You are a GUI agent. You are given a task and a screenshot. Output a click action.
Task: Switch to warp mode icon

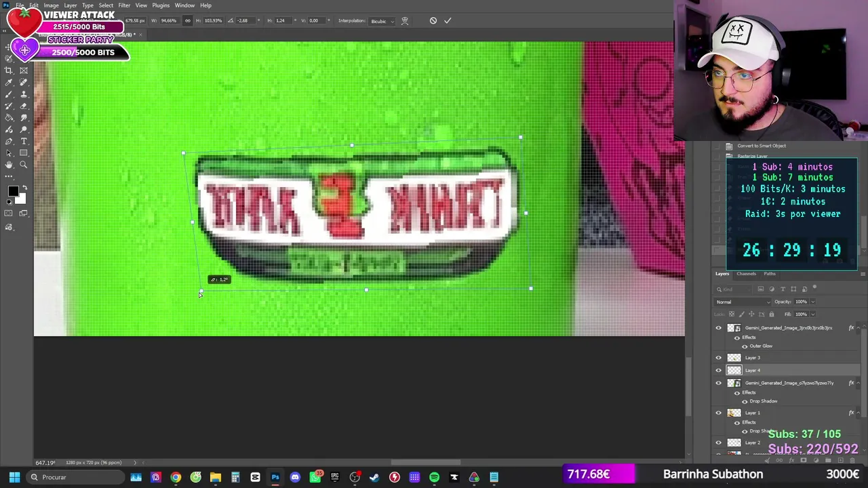[x=405, y=20]
